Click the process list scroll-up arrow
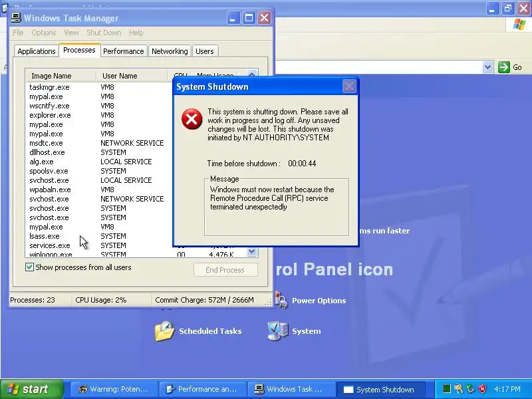The width and height of the screenshot is (532, 399). coord(251,74)
